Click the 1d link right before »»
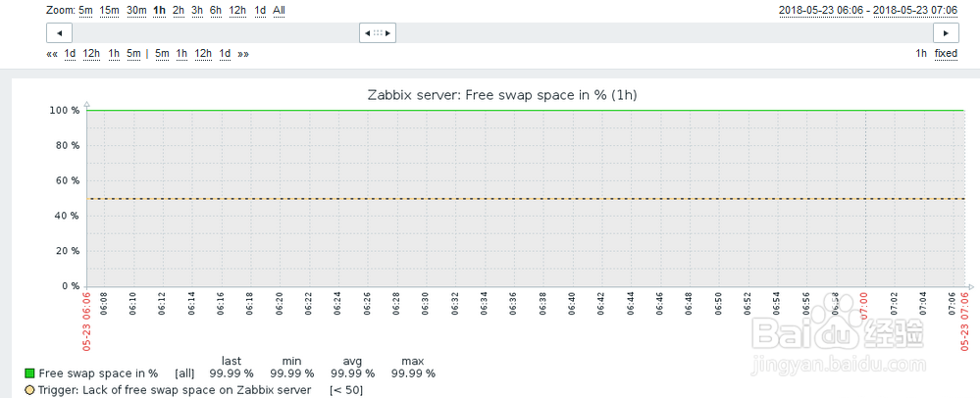 (225, 53)
